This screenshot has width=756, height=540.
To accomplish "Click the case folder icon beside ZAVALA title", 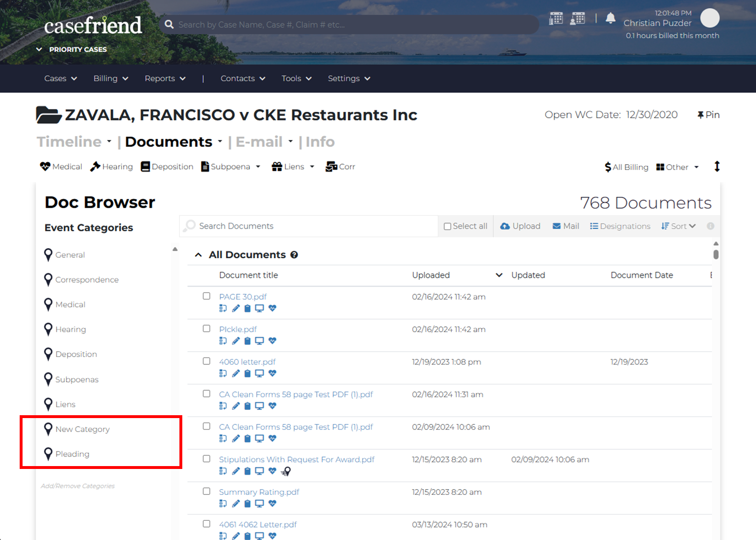I will 48,115.
